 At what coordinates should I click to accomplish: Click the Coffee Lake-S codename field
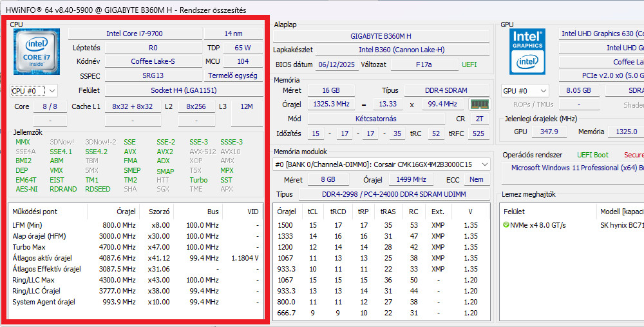coord(153,62)
